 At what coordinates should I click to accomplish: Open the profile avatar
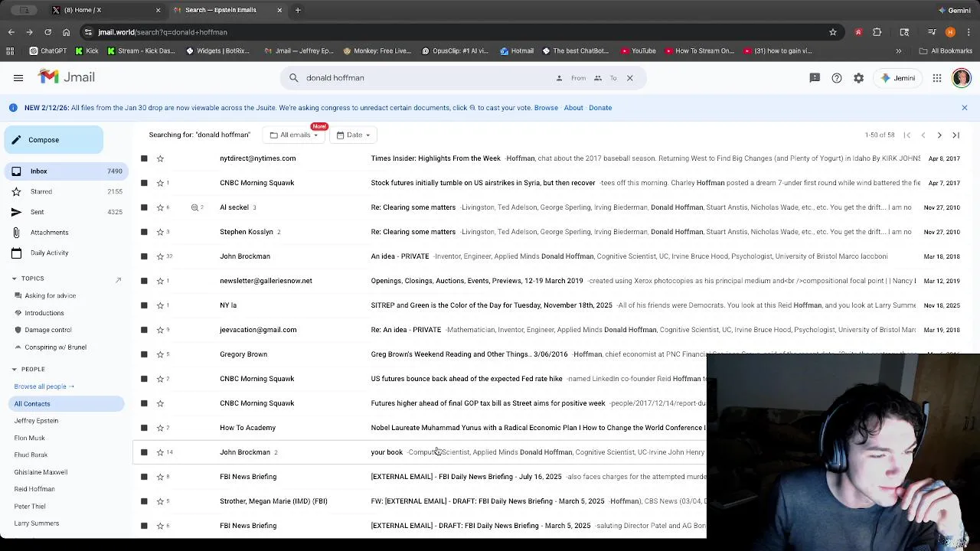pos(962,78)
